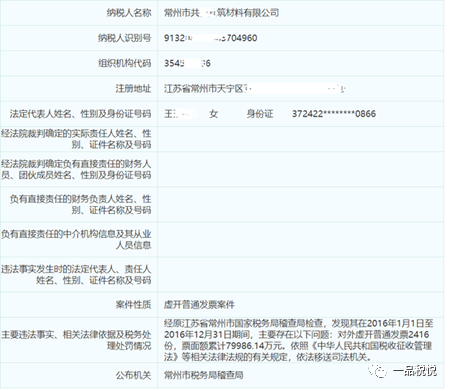Image resolution: width=451 pixels, height=391 pixels.
Task: Select the 法定代表人姓名、性别及身份证号码 label
Action: pos(80,114)
